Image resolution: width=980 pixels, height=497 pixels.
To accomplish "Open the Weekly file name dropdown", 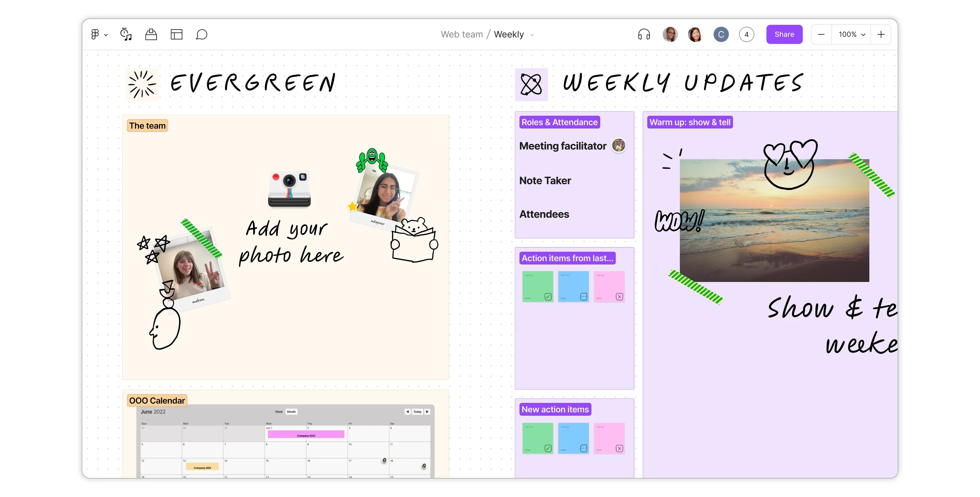I will click(532, 35).
